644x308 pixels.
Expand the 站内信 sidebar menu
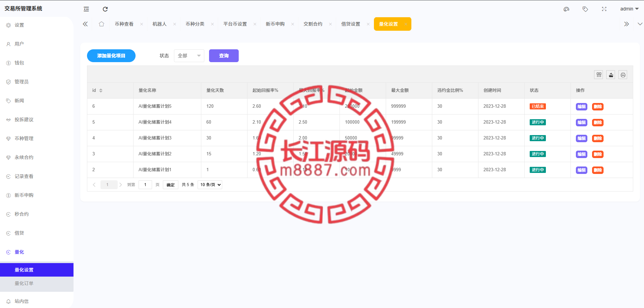pos(37,301)
